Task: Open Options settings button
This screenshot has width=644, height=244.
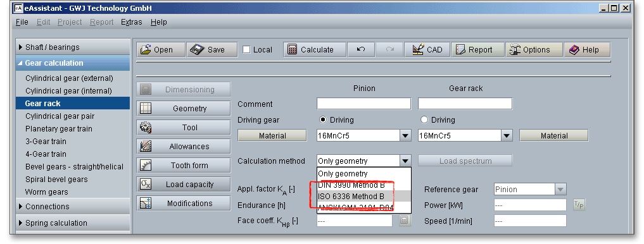Action: coord(534,49)
